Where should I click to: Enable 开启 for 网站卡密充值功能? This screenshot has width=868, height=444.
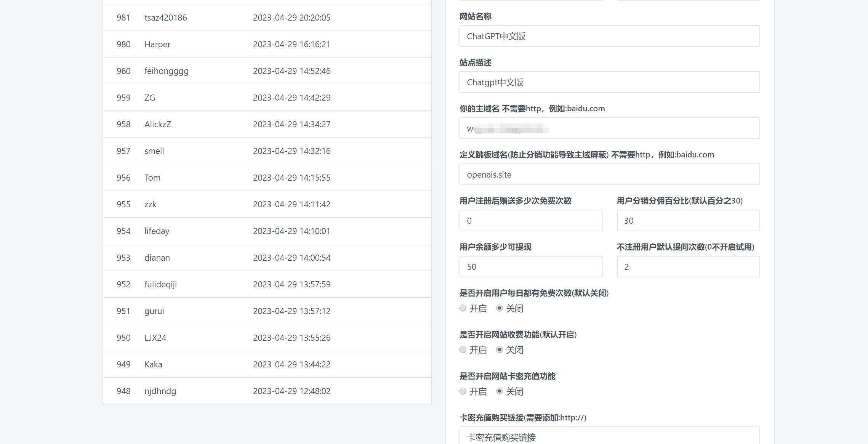463,391
